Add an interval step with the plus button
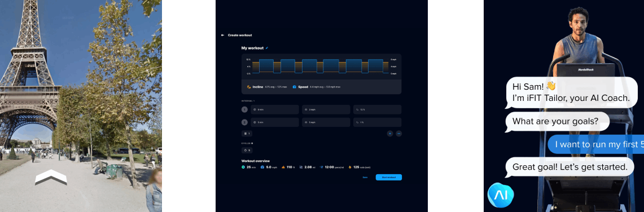The height and width of the screenshot is (212, 644). coord(390,134)
